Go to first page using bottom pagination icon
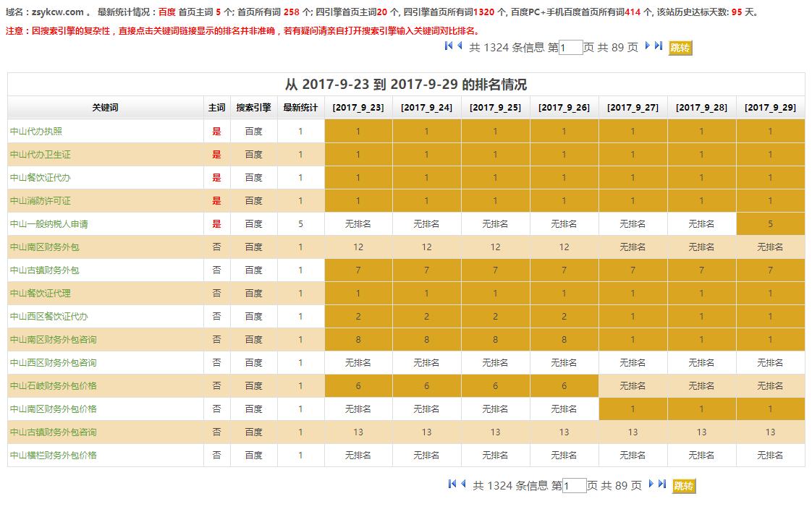This screenshot has width=812, height=517. pyautogui.click(x=452, y=484)
